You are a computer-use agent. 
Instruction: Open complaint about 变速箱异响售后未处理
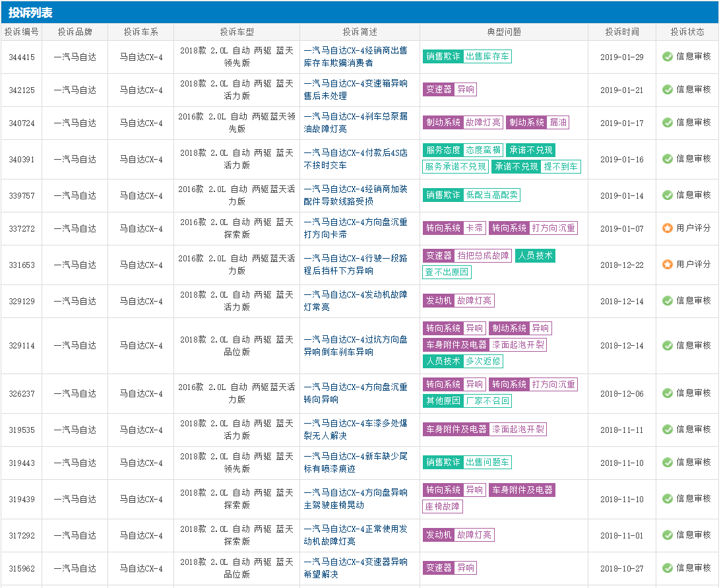tap(356, 90)
